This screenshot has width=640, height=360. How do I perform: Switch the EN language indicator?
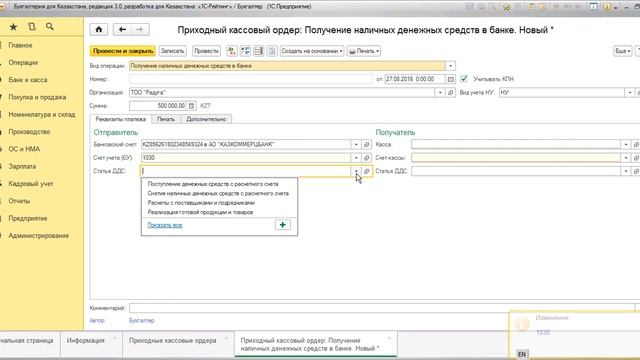coord(522,354)
